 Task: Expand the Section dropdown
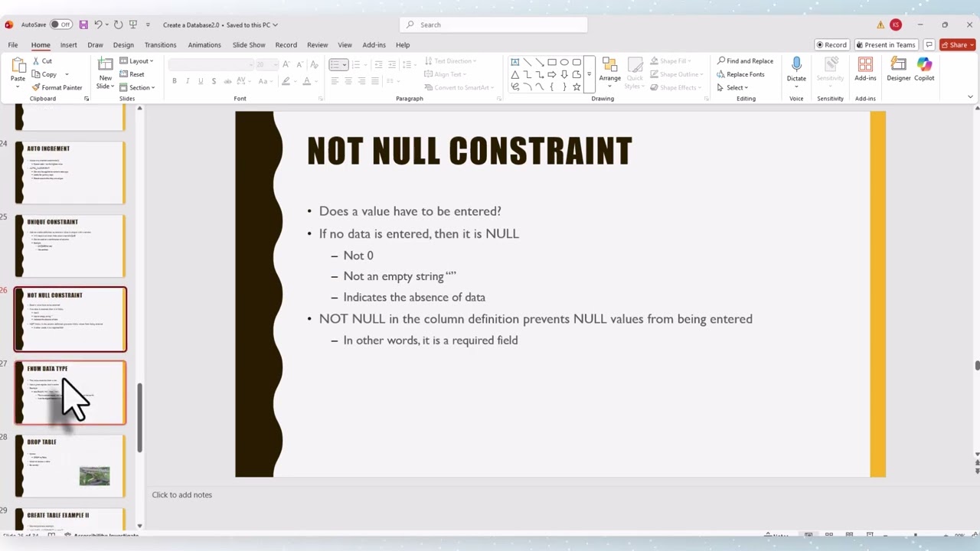(138, 87)
